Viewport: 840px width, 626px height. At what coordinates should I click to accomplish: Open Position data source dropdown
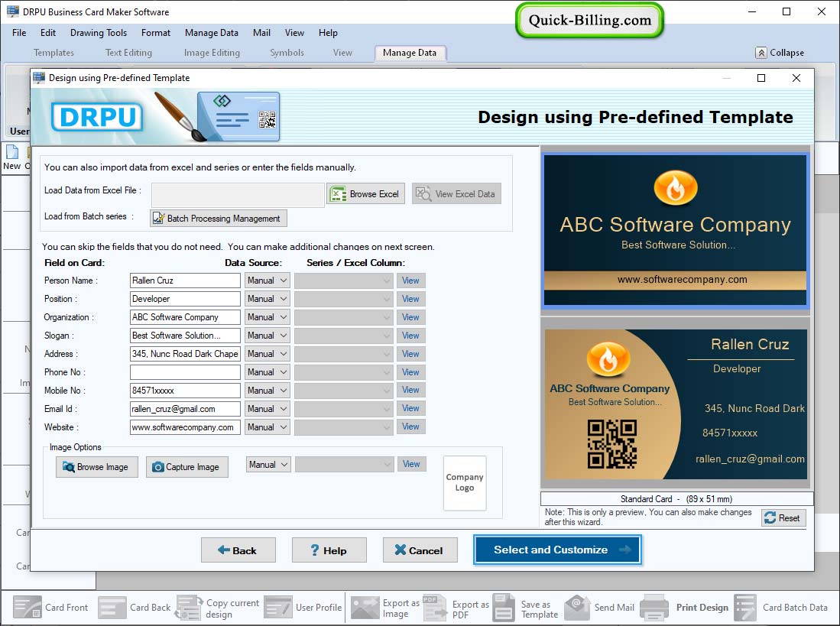pyautogui.click(x=268, y=299)
